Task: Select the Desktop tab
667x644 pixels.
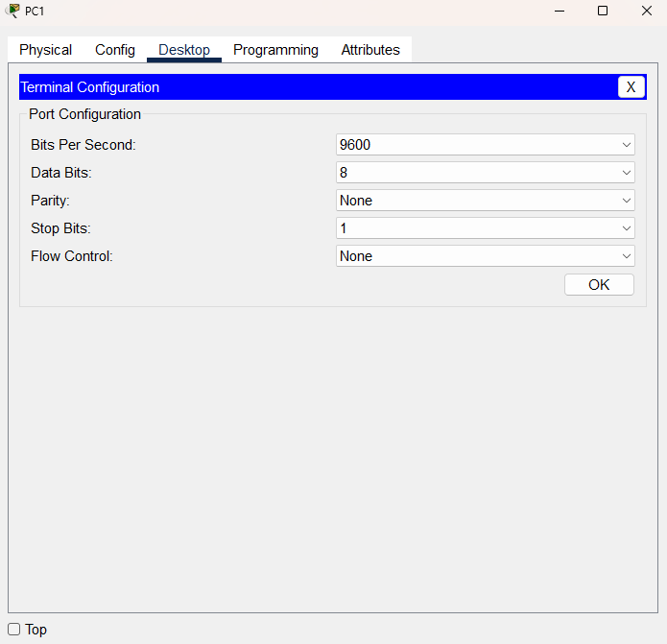Action: point(184,50)
